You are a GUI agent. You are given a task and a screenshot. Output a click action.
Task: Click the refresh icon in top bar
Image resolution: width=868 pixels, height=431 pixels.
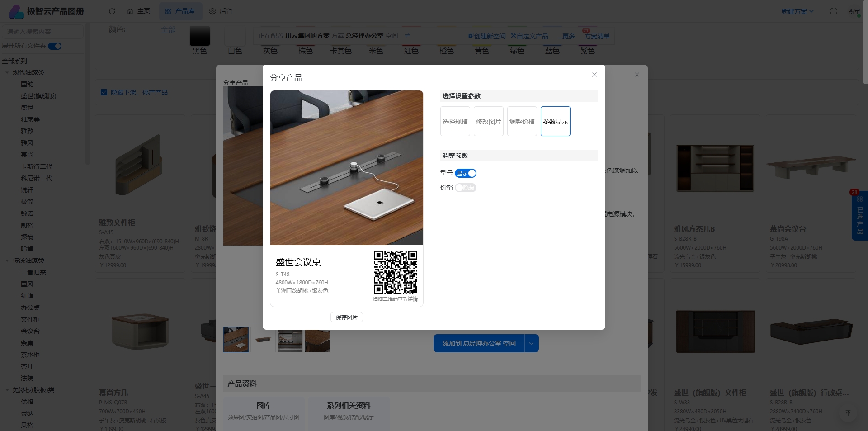(x=112, y=11)
